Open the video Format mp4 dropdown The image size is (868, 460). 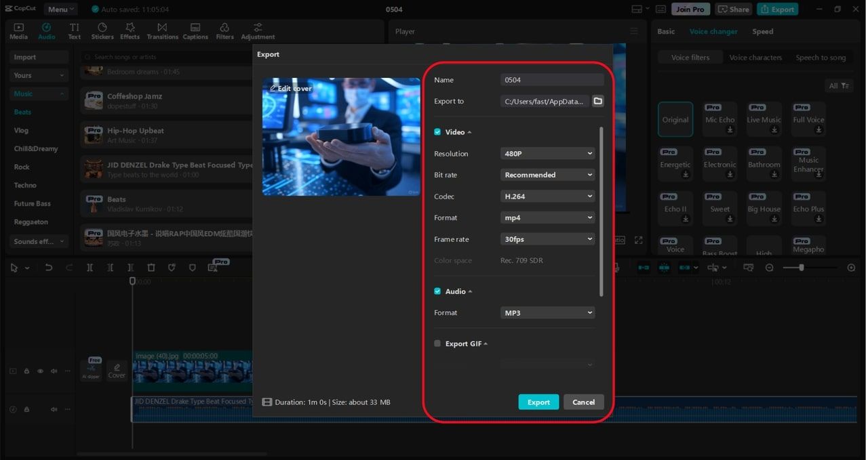(x=548, y=217)
